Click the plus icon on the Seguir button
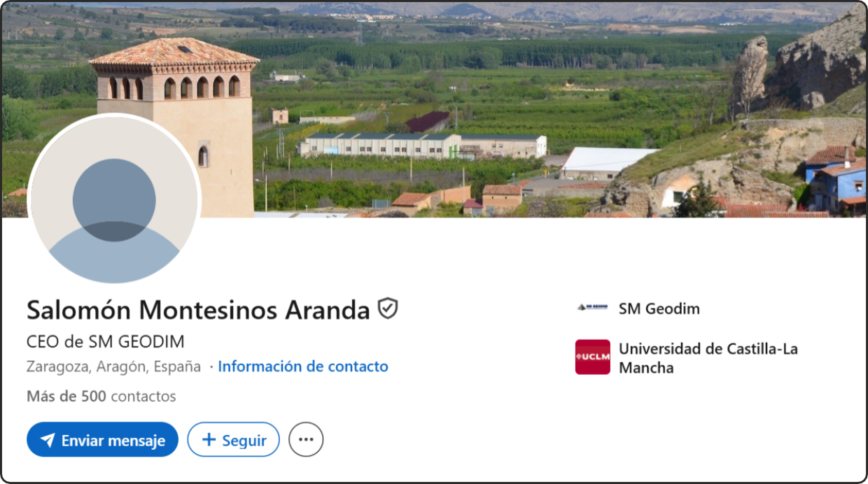The width and height of the screenshot is (868, 484). click(209, 440)
